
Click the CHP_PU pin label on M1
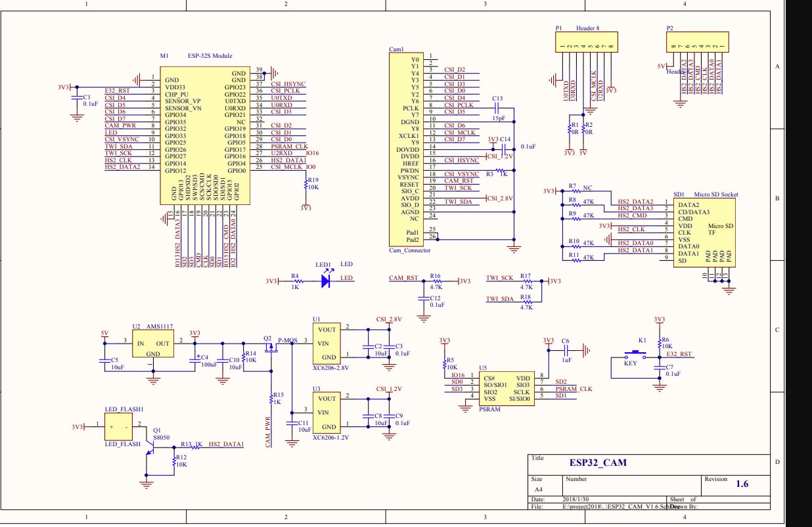click(177, 94)
